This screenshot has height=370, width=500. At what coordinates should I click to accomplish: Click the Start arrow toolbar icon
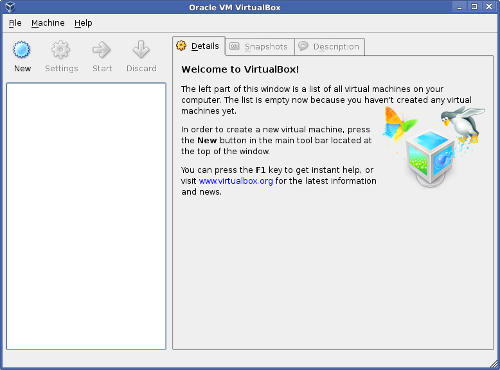pos(101,50)
